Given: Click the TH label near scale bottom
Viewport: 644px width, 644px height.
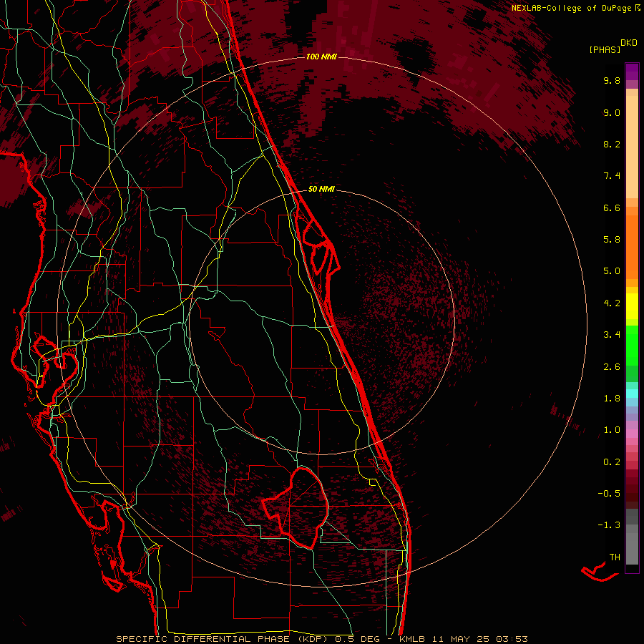Looking at the screenshot, I should click(615, 557).
